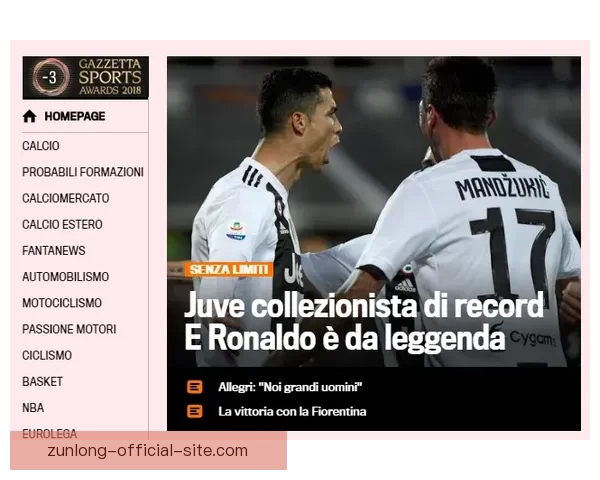Click the Gazzetta Sports Awards 2018 banner
Image resolution: width=600 pixels, height=480 pixels.
(x=86, y=78)
